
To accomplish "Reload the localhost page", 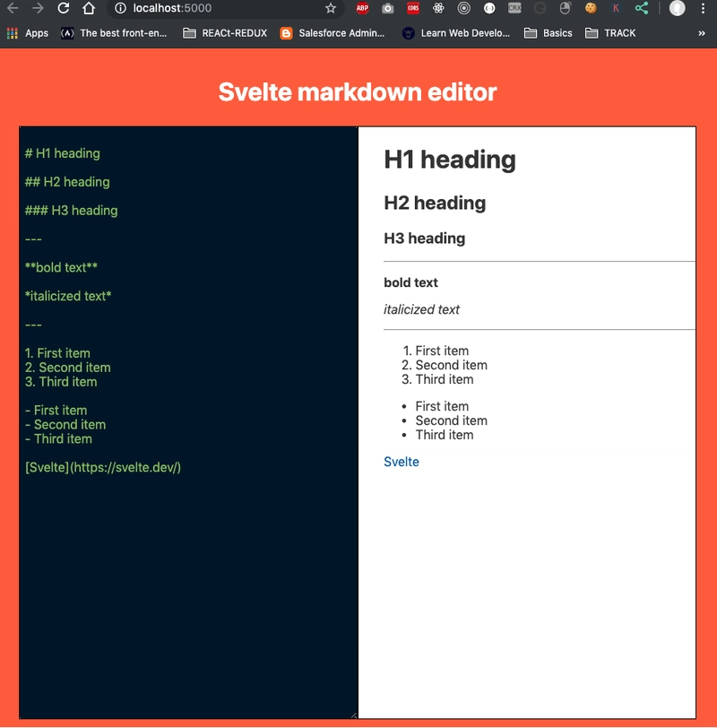I will 63,8.
